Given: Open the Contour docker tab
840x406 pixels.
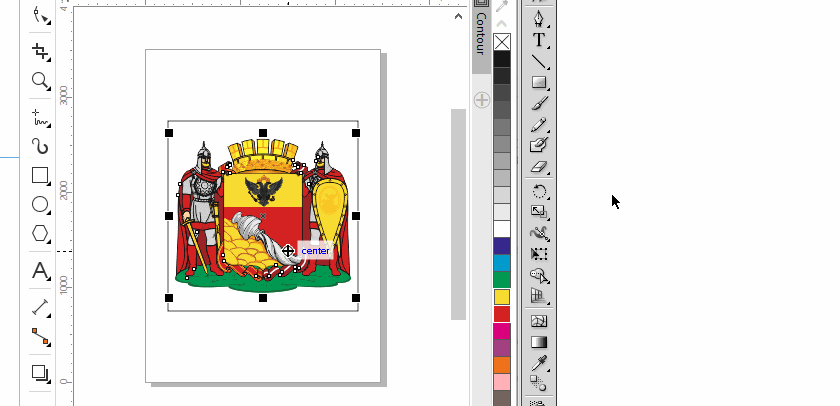Looking at the screenshot, I should click(481, 33).
